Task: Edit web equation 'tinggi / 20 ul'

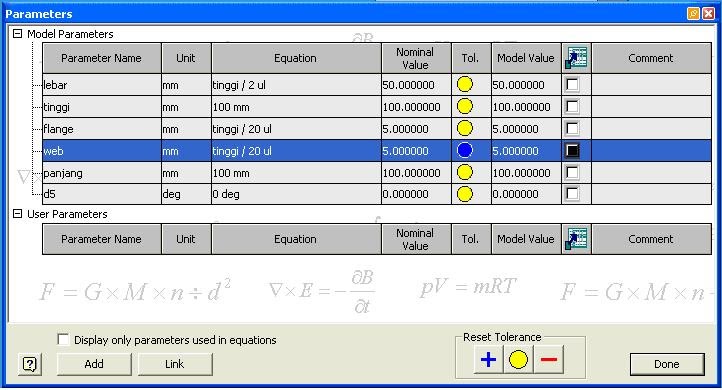Action: [x=296, y=151]
